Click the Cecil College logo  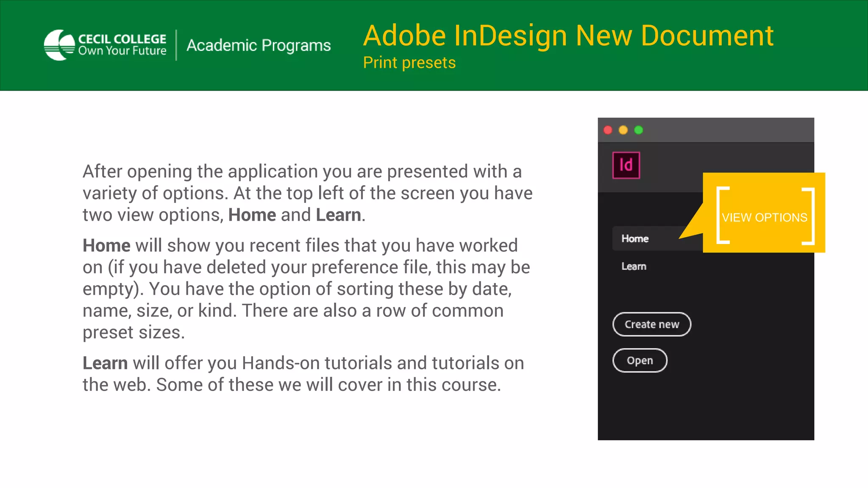[x=105, y=45]
